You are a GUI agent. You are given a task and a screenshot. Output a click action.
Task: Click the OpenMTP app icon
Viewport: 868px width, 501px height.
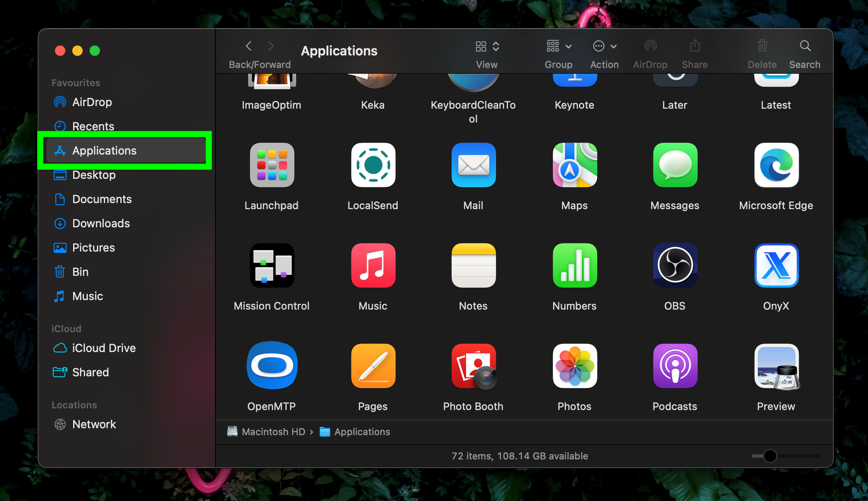272,366
